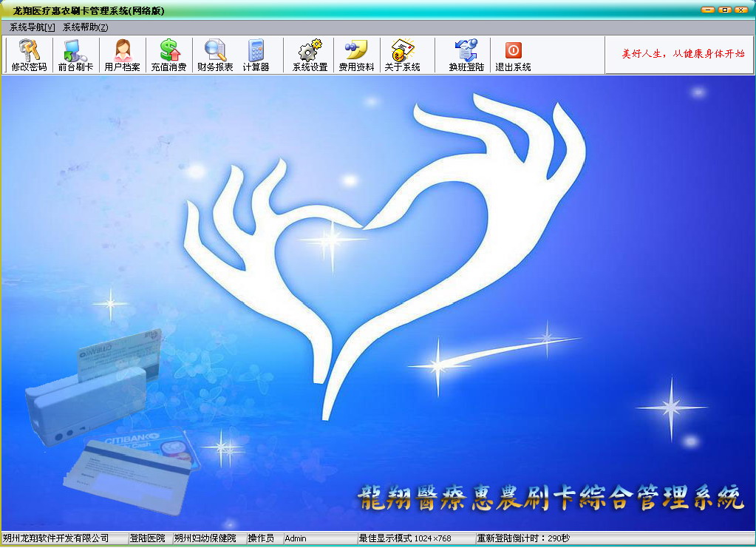Click the Admin operator status field
This screenshot has height=548, width=756.
coord(318,538)
